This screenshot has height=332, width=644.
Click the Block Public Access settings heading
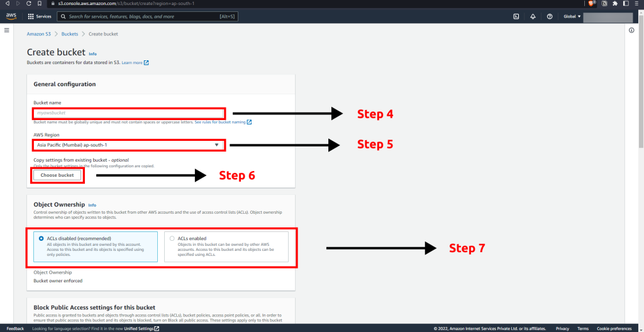(94, 307)
